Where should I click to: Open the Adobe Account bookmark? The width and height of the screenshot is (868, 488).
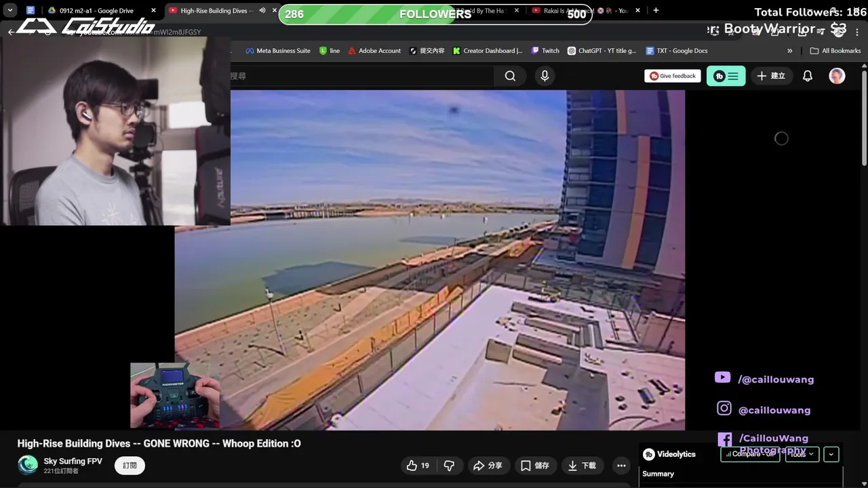click(x=374, y=51)
